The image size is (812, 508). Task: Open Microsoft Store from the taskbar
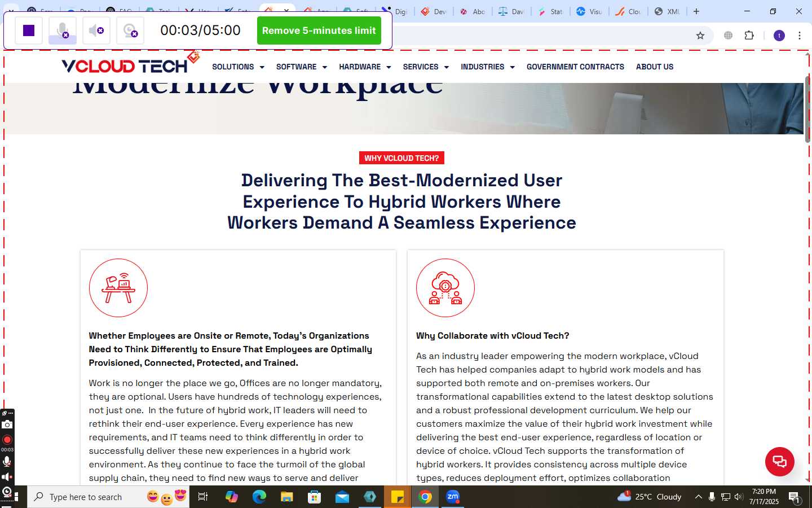coord(315,497)
